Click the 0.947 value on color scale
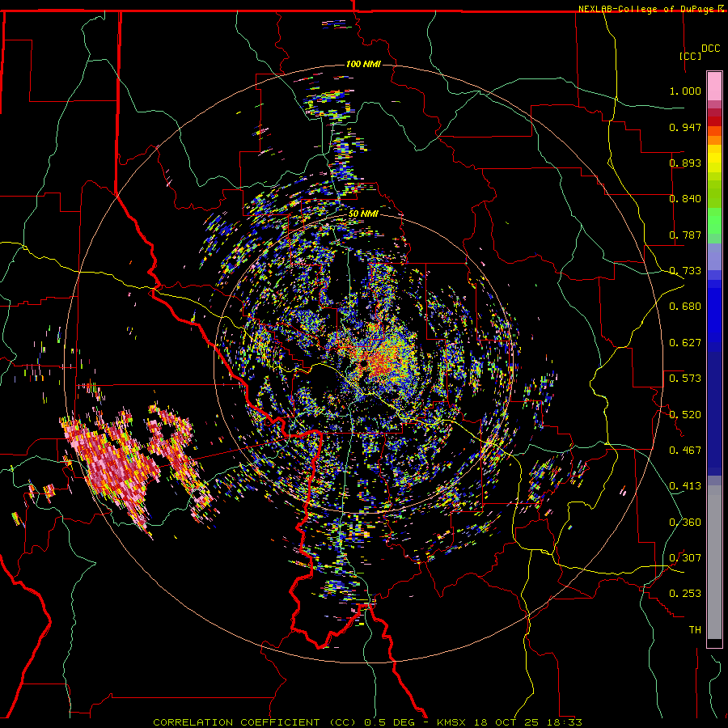 pyautogui.click(x=685, y=127)
